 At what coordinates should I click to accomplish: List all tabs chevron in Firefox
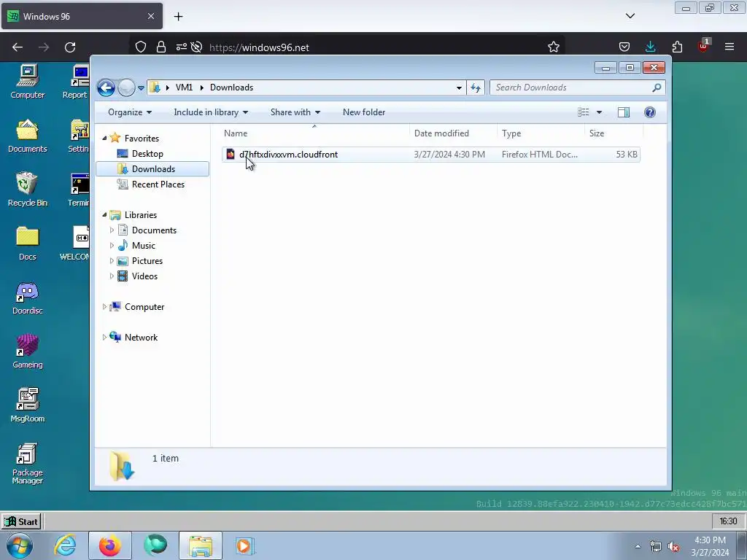630,16
